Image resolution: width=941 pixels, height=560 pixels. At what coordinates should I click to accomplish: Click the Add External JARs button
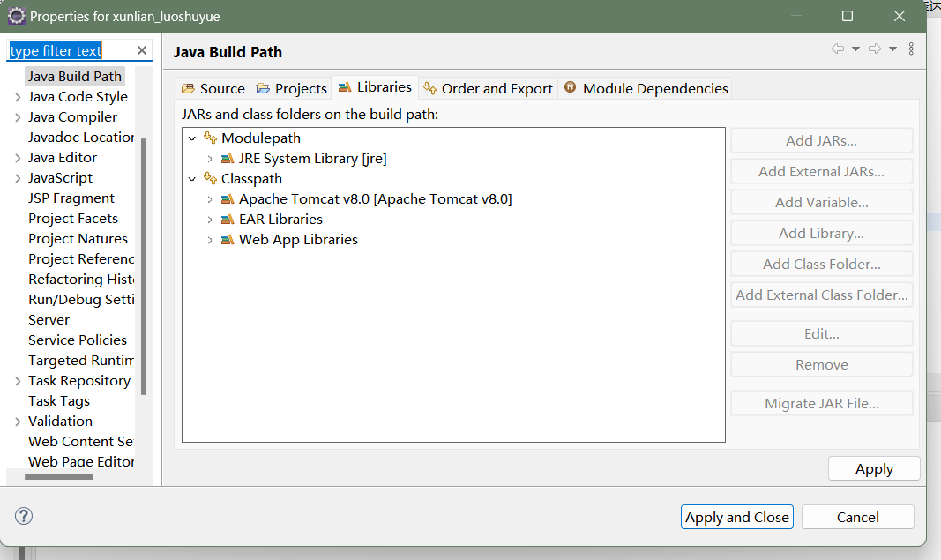pos(821,171)
